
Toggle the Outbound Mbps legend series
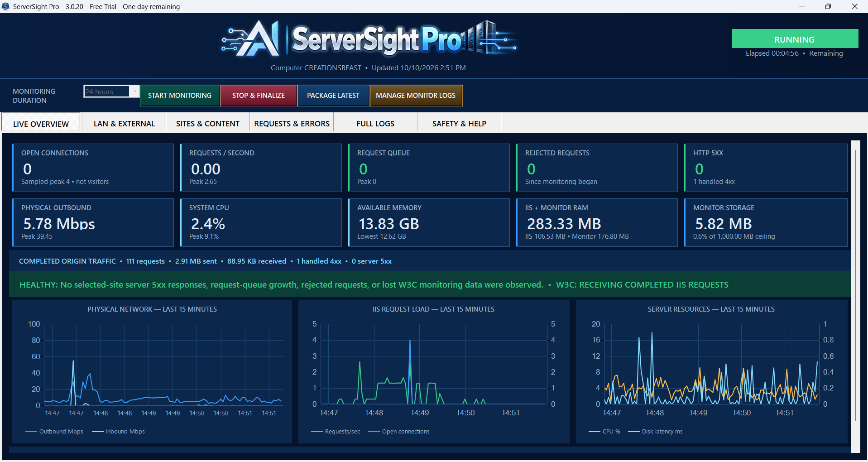point(54,432)
